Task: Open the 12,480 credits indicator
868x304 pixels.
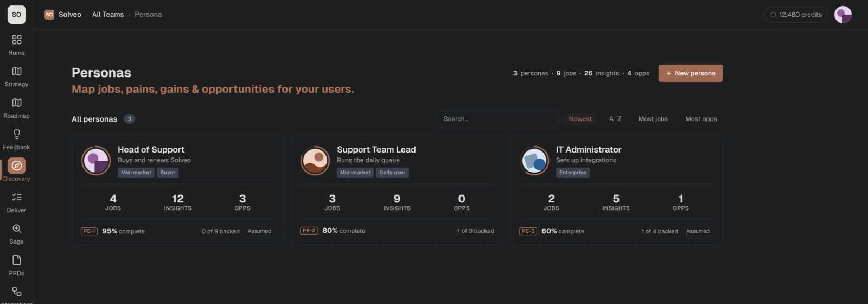Action: coord(795,15)
